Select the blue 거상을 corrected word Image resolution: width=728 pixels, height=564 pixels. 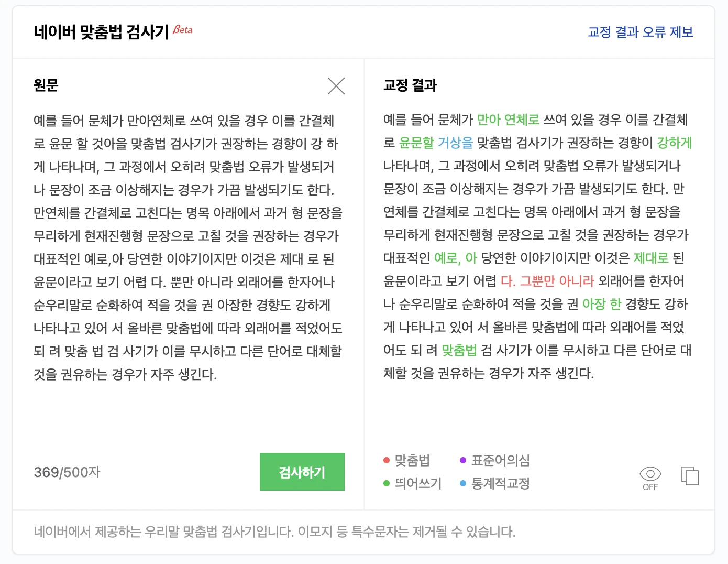(455, 142)
